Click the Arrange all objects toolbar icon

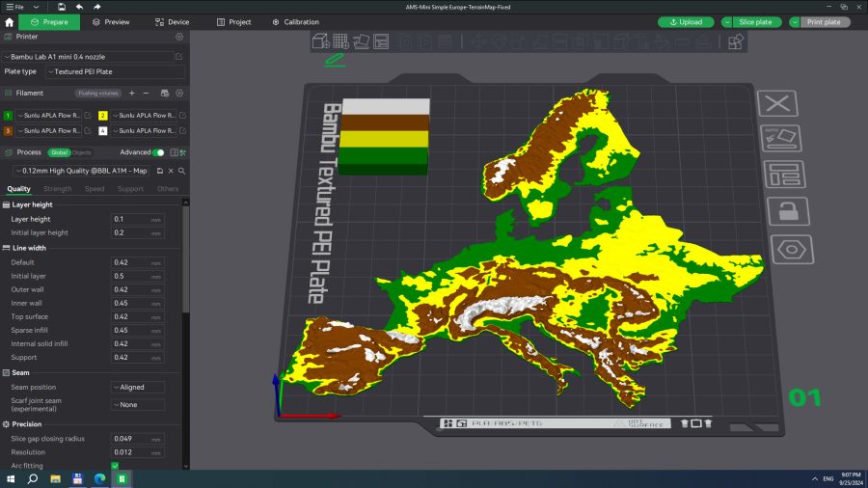[381, 41]
